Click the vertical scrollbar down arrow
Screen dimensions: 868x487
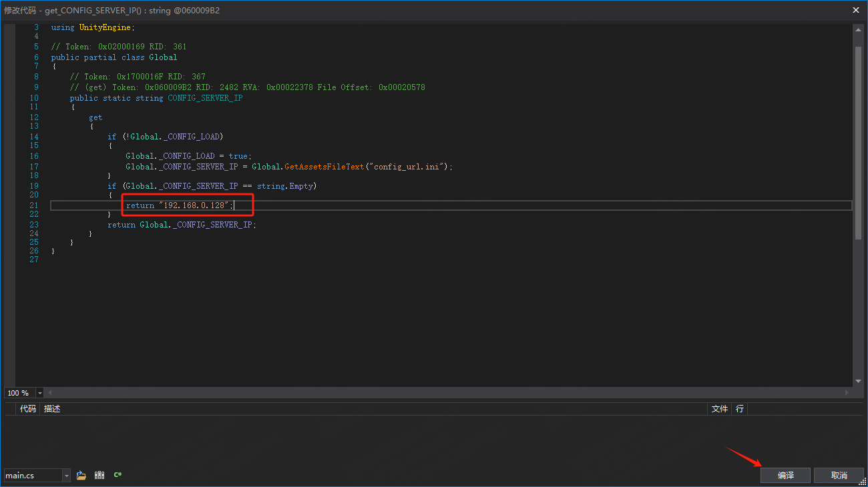[x=858, y=381]
